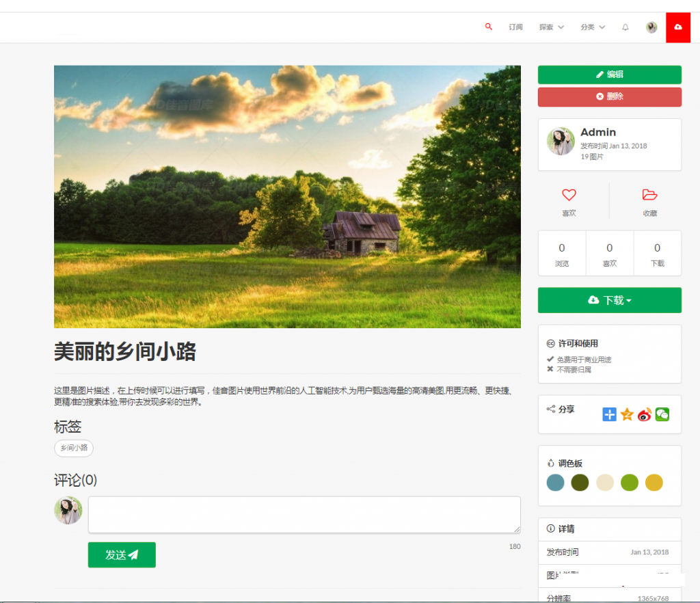This screenshot has height=603, width=700.
Task: Click the yellow star favorites share icon
Action: [x=627, y=414]
